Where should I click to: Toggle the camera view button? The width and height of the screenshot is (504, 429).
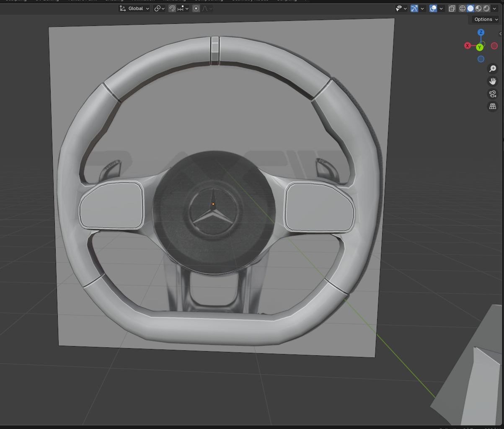[x=493, y=94]
